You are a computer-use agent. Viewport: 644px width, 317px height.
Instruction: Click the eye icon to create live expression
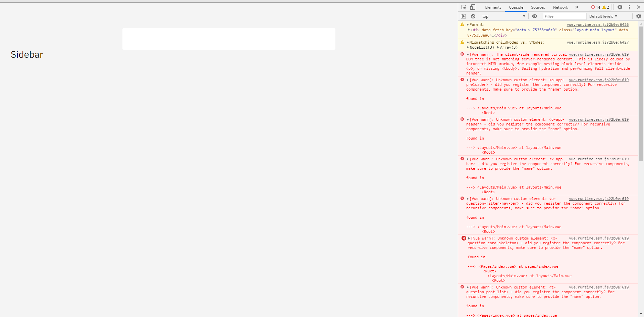535,16
